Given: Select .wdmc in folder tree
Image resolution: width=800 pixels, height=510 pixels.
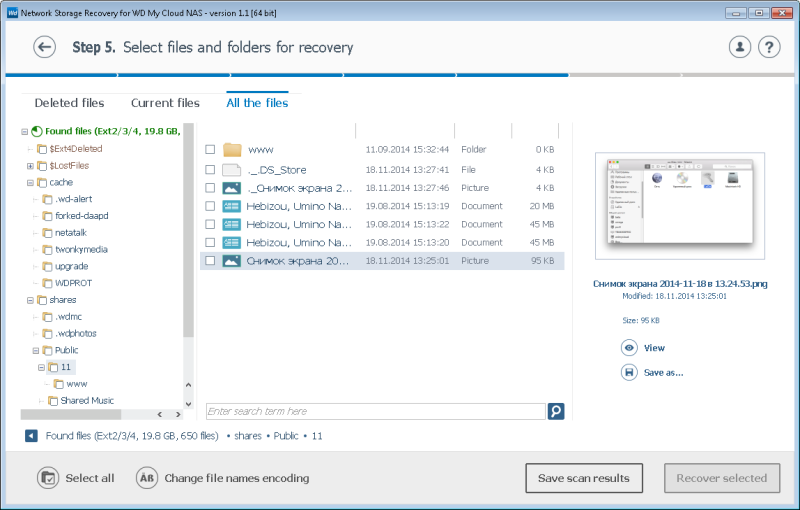Looking at the screenshot, I should 68,317.
